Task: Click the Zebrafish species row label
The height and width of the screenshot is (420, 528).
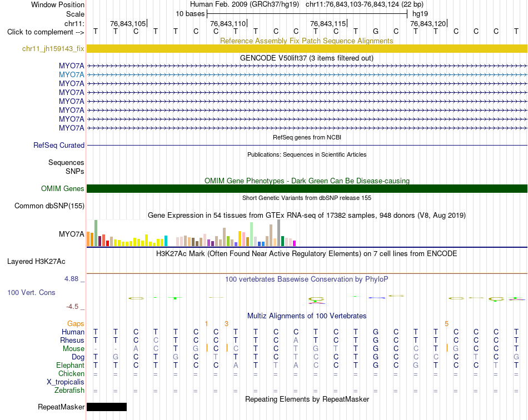Action: tap(69, 391)
